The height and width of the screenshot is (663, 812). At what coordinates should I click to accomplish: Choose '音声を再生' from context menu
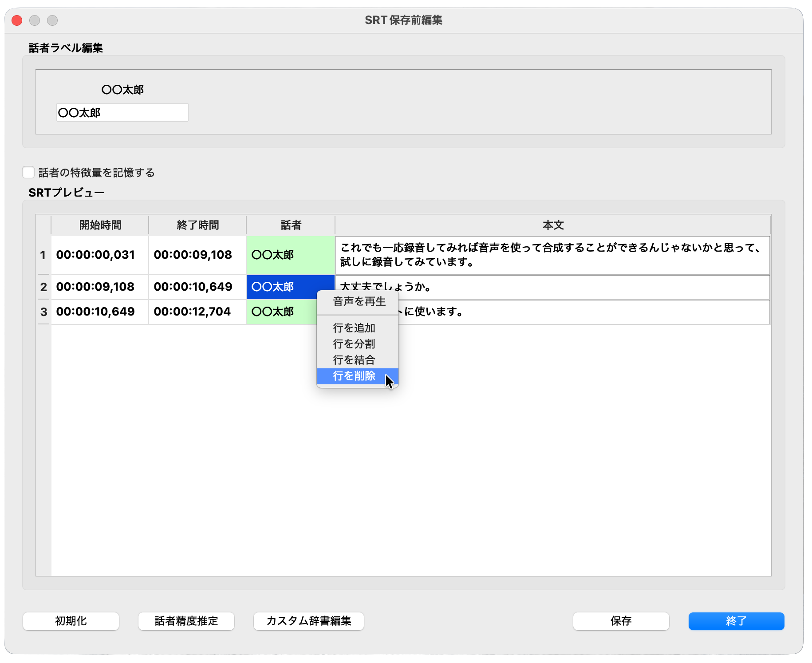[x=359, y=302]
